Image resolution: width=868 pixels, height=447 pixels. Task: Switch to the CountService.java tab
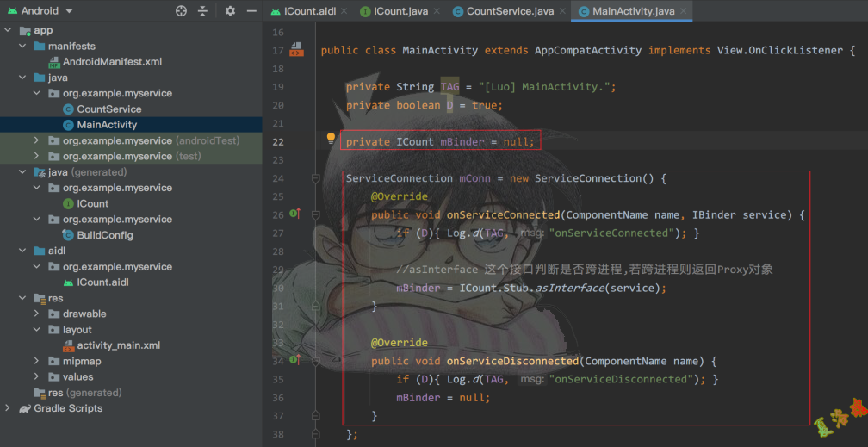(x=512, y=11)
